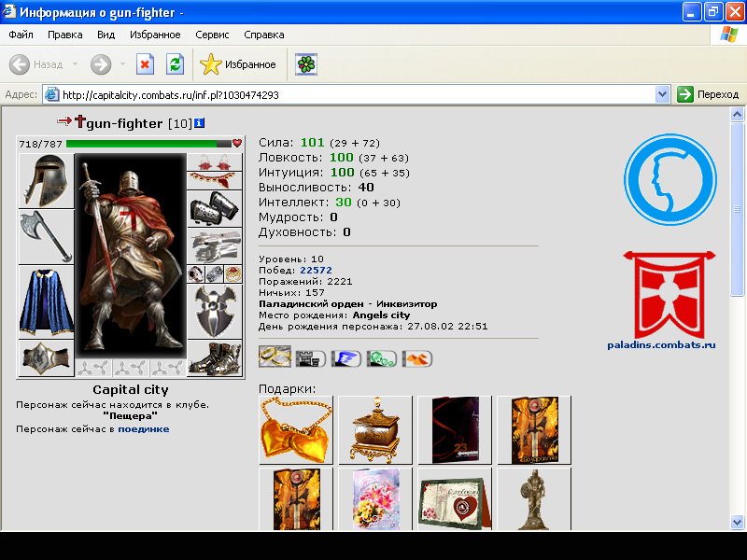Click the blue wing status icon
This screenshot has width=747, height=560.
point(345,358)
